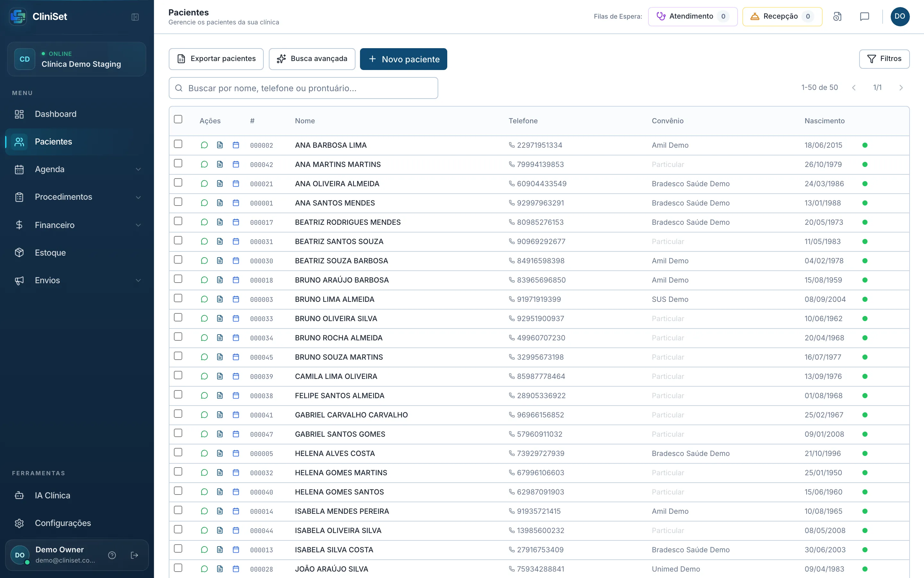This screenshot has height=578, width=924.
Task: Click calendar icon for BRUNO OLIVEIRA SILVA
Action: 236,319
